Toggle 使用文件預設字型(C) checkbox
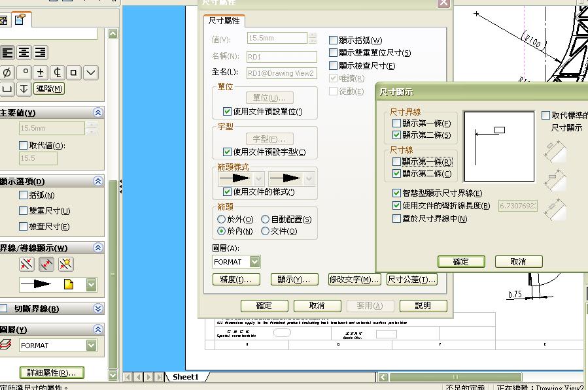Screen dimensions: 588x390 227,152
